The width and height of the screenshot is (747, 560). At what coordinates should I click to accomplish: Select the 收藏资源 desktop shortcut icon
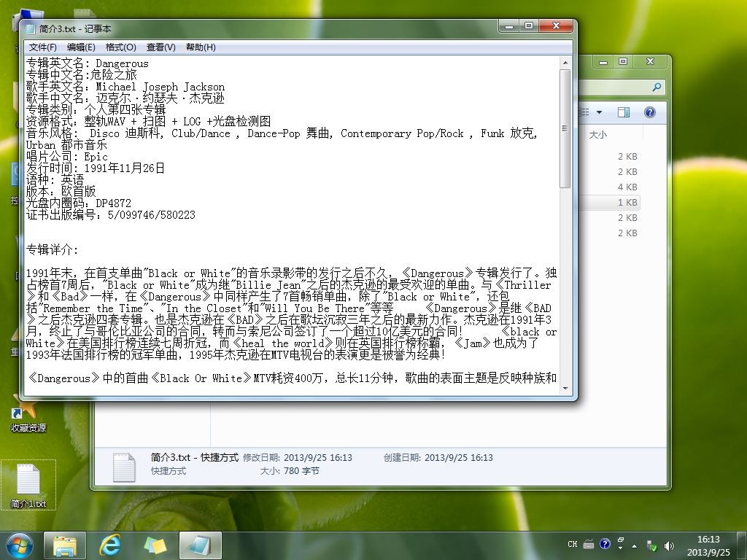point(28,413)
